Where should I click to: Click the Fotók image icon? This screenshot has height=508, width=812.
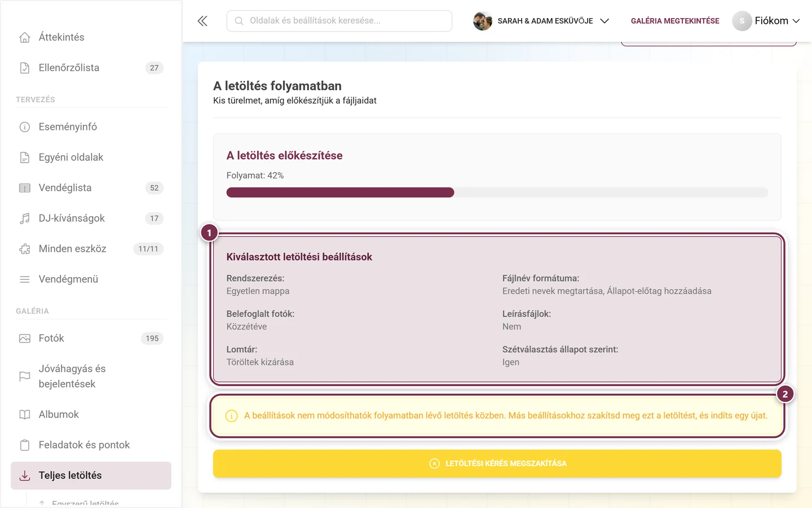point(25,339)
